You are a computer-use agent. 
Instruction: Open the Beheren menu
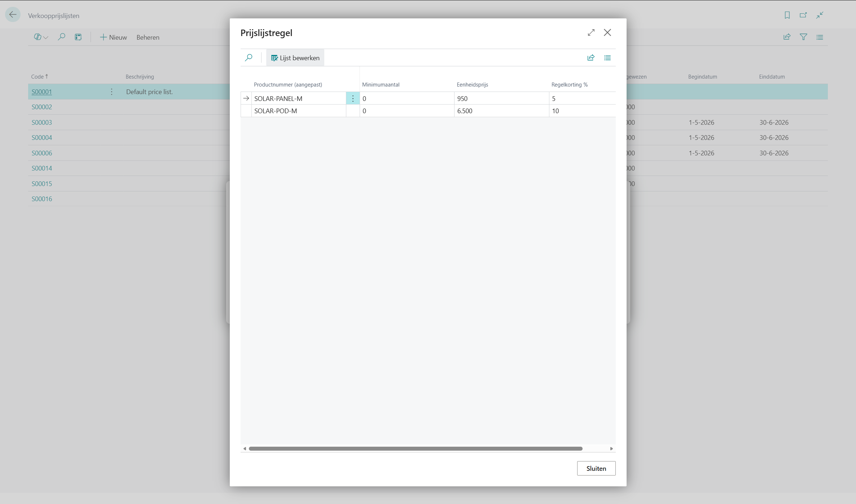148,37
